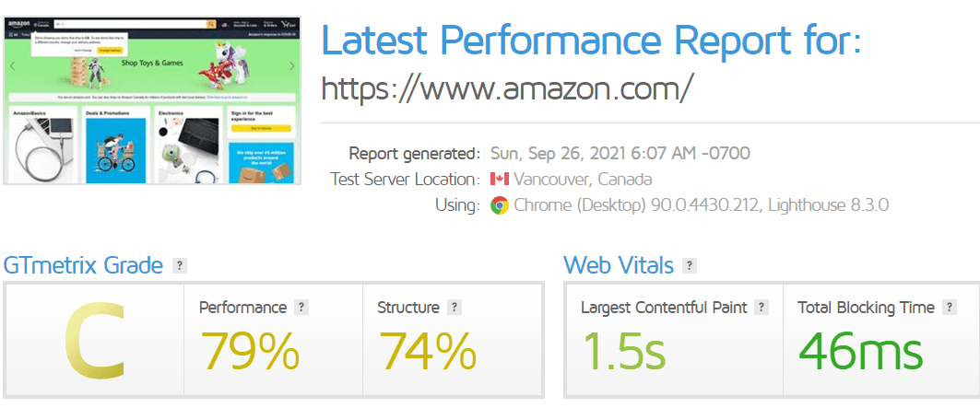980x408 pixels.
Task: Click the Latest Performance Report heading
Action: coord(591,41)
